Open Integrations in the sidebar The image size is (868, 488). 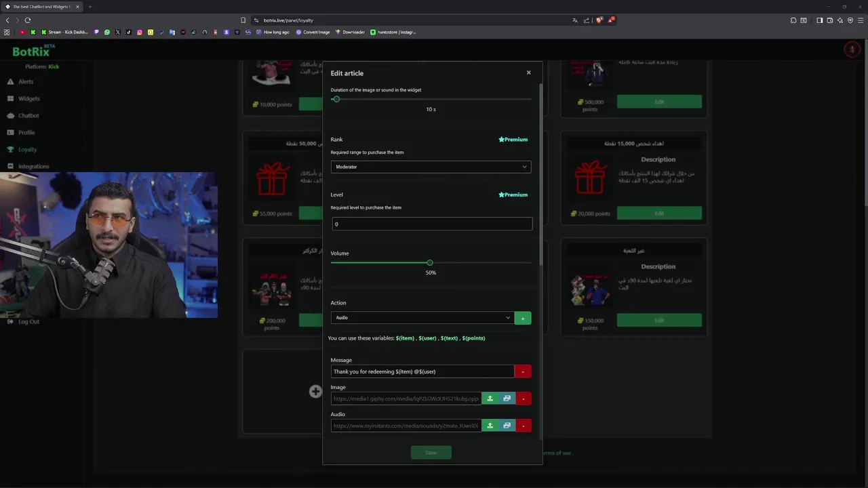point(28,166)
